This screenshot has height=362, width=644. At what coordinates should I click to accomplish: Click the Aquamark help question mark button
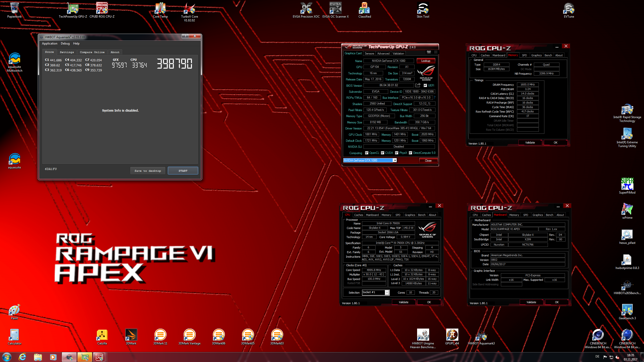point(185,36)
